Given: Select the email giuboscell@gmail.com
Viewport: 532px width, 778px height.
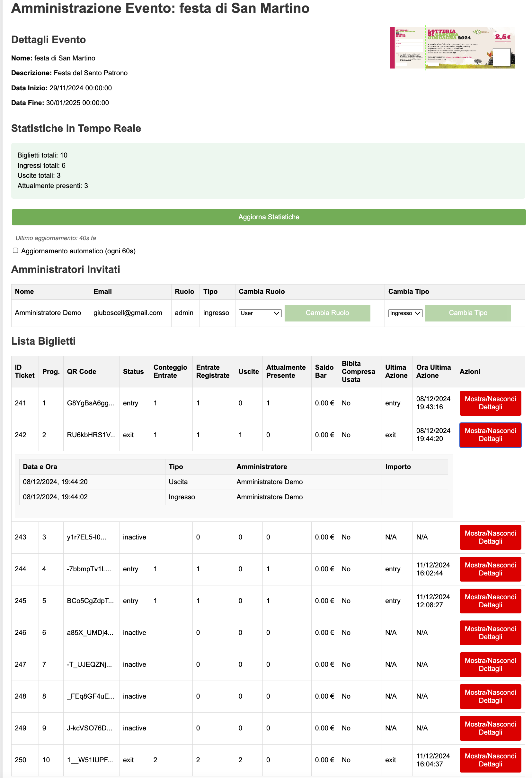Looking at the screenshot, I should tap(128, 313).
